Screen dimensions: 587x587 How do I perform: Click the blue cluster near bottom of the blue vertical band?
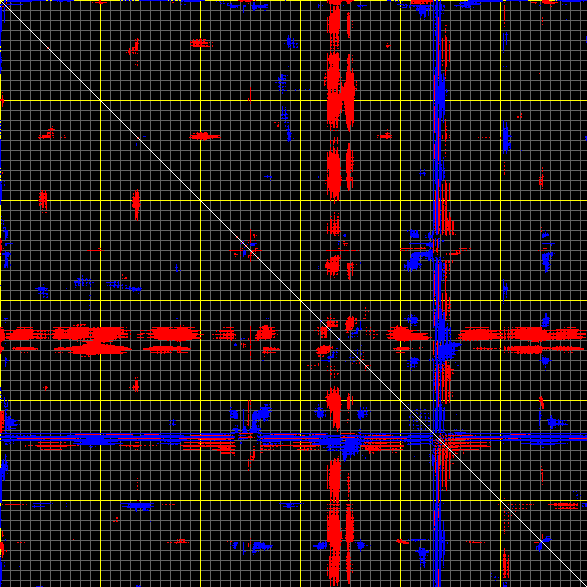423,555
